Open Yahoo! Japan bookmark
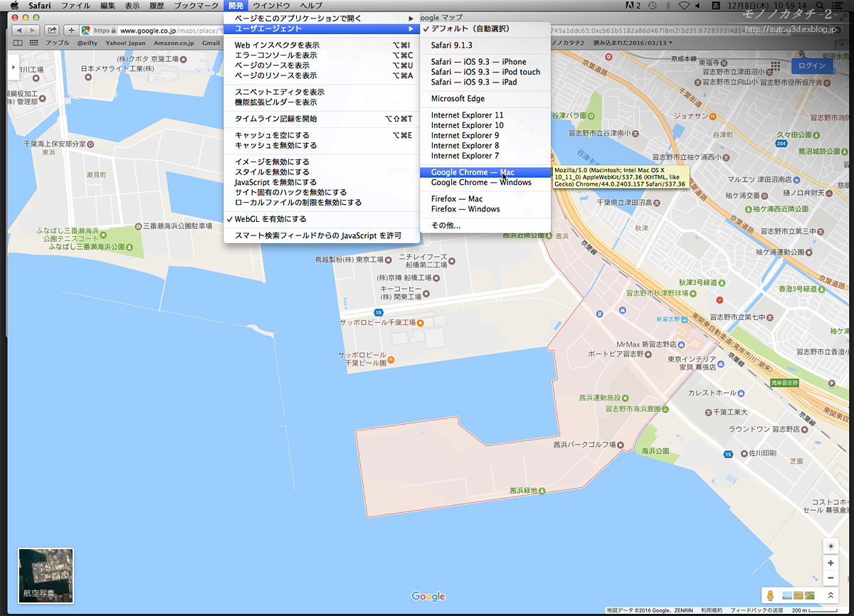 tap(125, 43)
